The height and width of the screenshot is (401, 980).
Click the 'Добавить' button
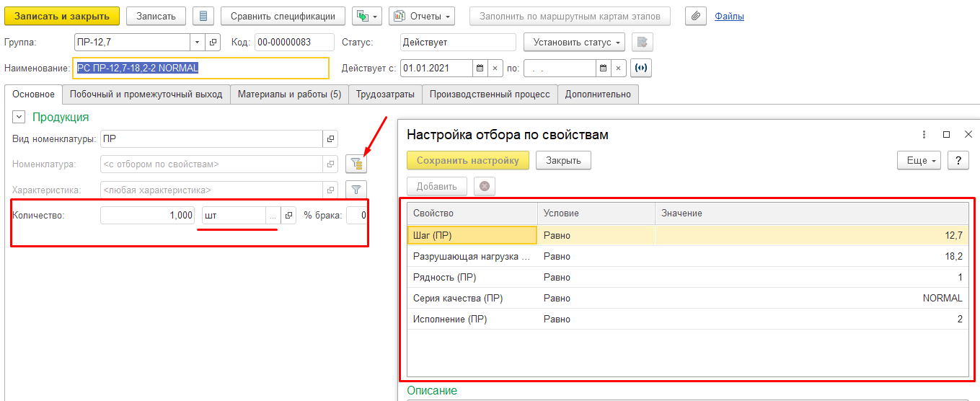[x=437, y=186]
